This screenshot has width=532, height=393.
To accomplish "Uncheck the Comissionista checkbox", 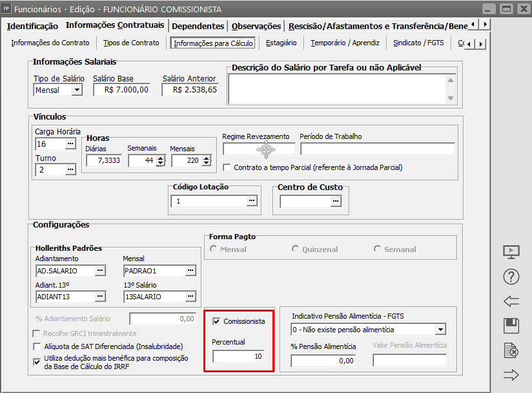I will pos(216,321).
